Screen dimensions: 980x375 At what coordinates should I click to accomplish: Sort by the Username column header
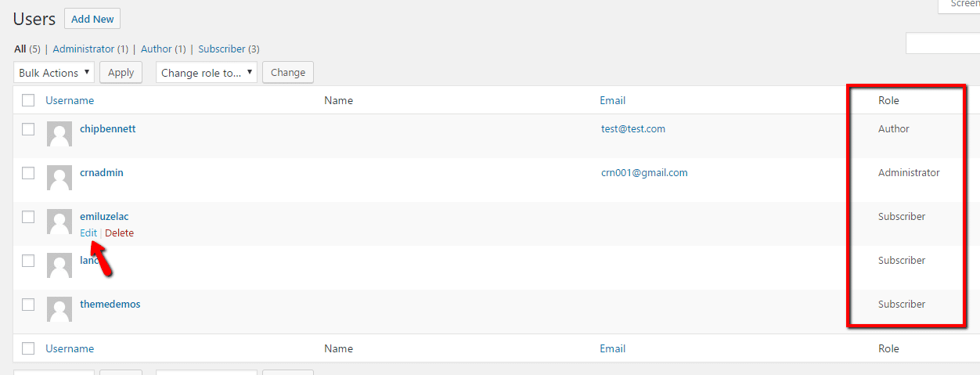point(70,100)
